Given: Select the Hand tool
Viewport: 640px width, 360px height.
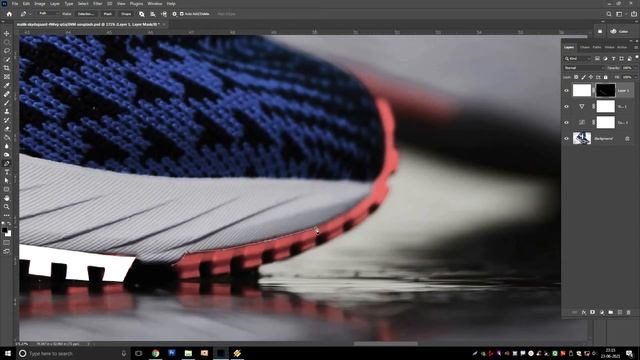Looking at the screenshot, I should click(x=7, y=198).
